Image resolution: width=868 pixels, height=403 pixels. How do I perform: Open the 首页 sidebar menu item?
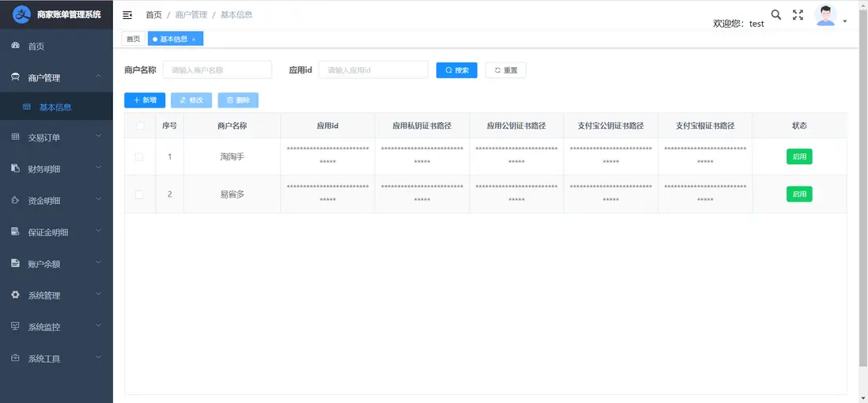(x=56, y=47)
